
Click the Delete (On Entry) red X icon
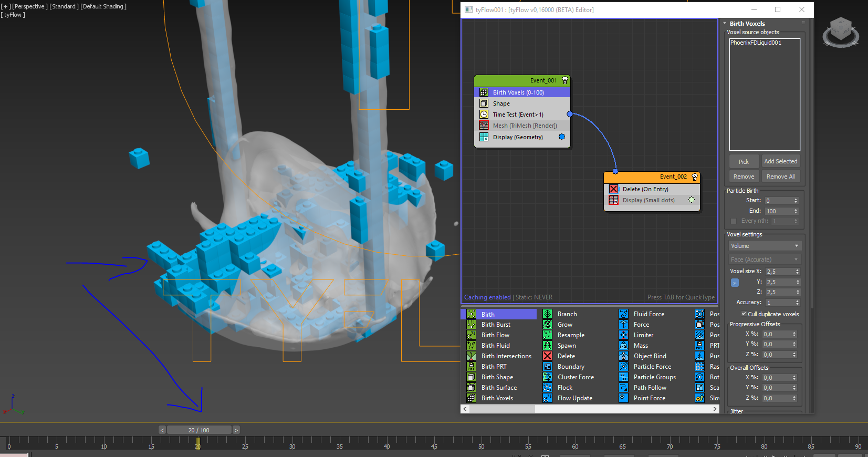tap(613, 189)
